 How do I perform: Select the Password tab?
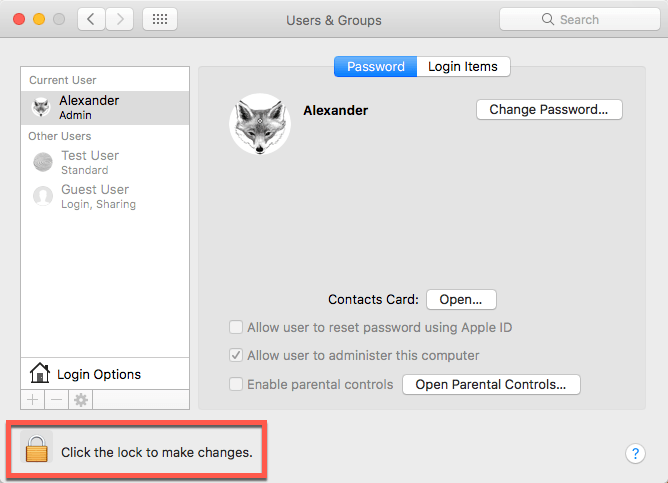(x=375, y=67)
